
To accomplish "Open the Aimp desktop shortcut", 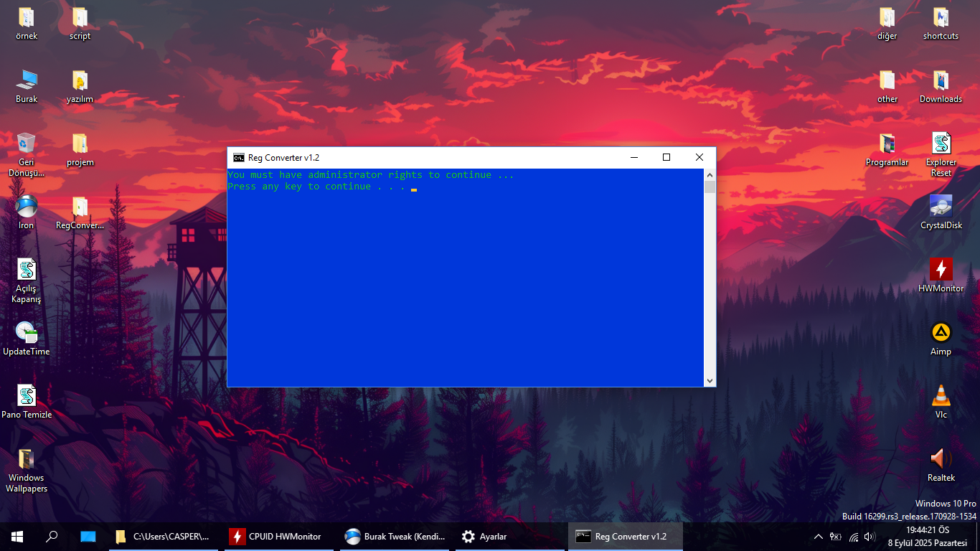I will [941, 338].
